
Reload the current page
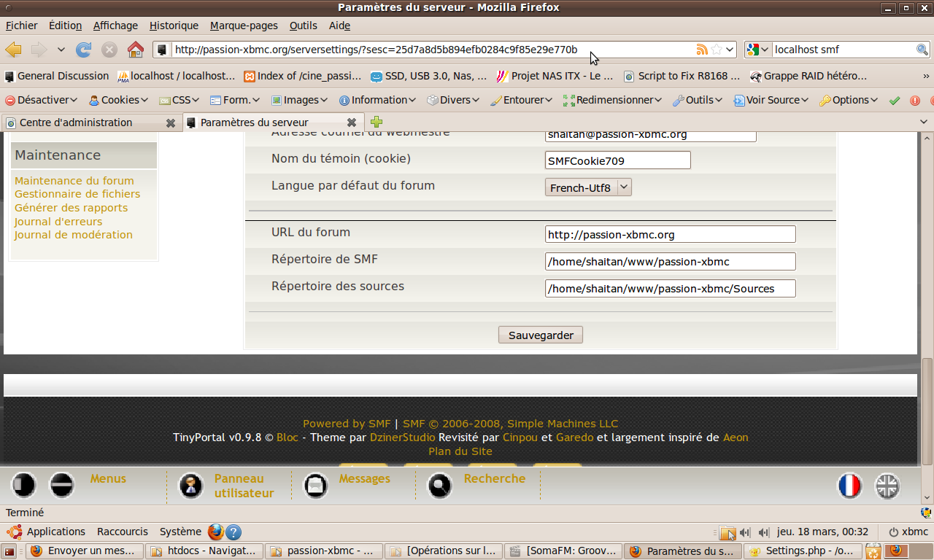coord(84,50)
